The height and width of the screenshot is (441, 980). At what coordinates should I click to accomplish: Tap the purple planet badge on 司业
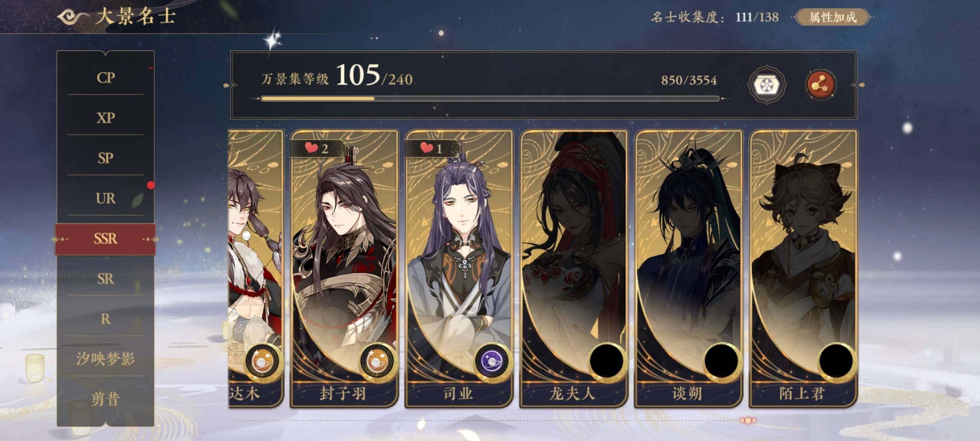tap(492, 362)
